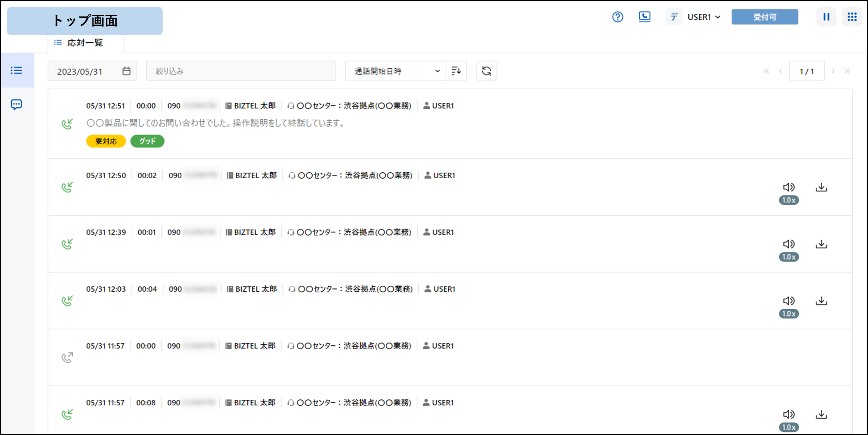Open the help question mark icon

(617, 17)
